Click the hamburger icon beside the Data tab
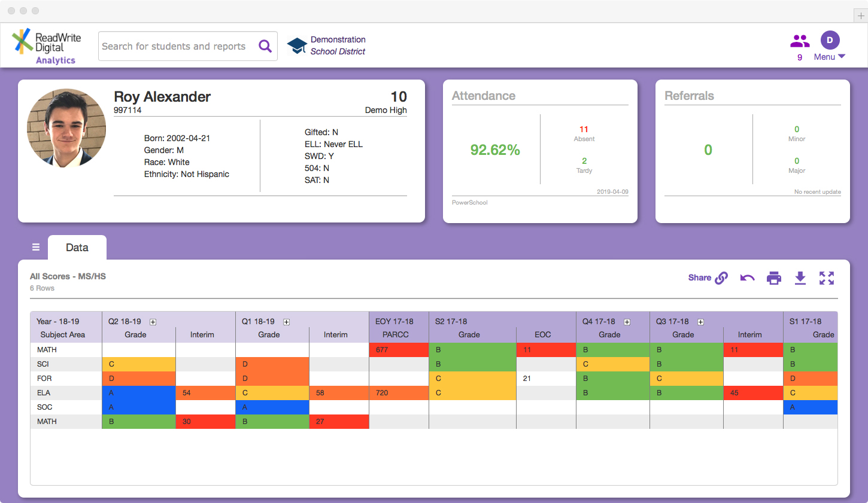 [x=36, y=246]
